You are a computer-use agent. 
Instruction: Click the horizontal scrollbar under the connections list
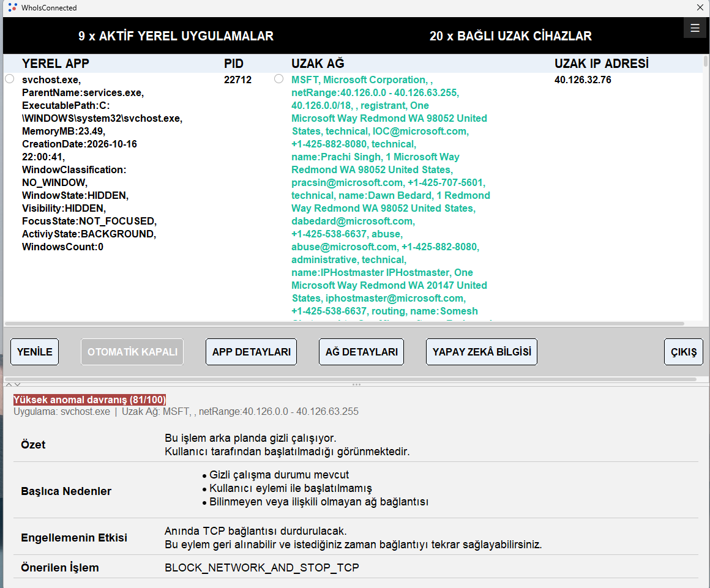point(344,324)
